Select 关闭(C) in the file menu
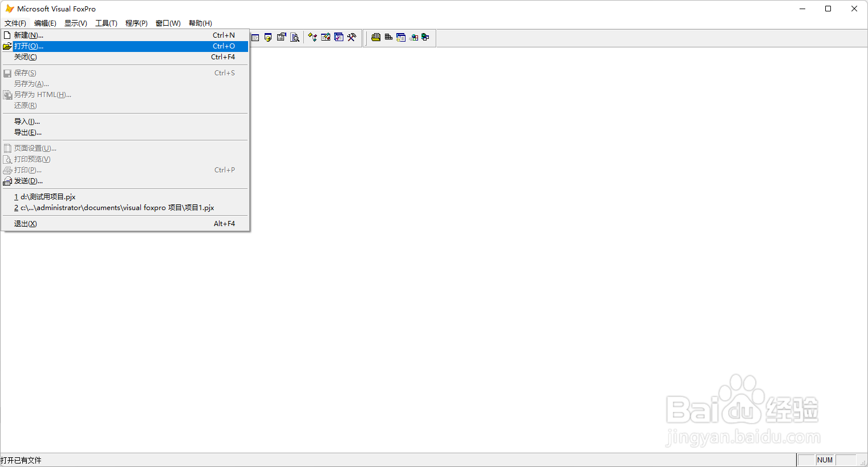 click(125, 57)
